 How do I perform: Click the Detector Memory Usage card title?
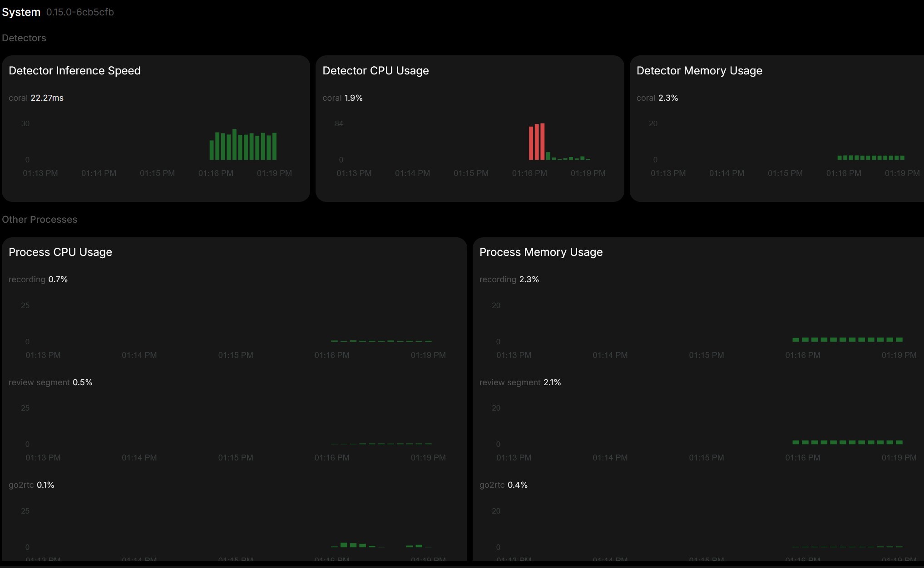coord(699,71)
